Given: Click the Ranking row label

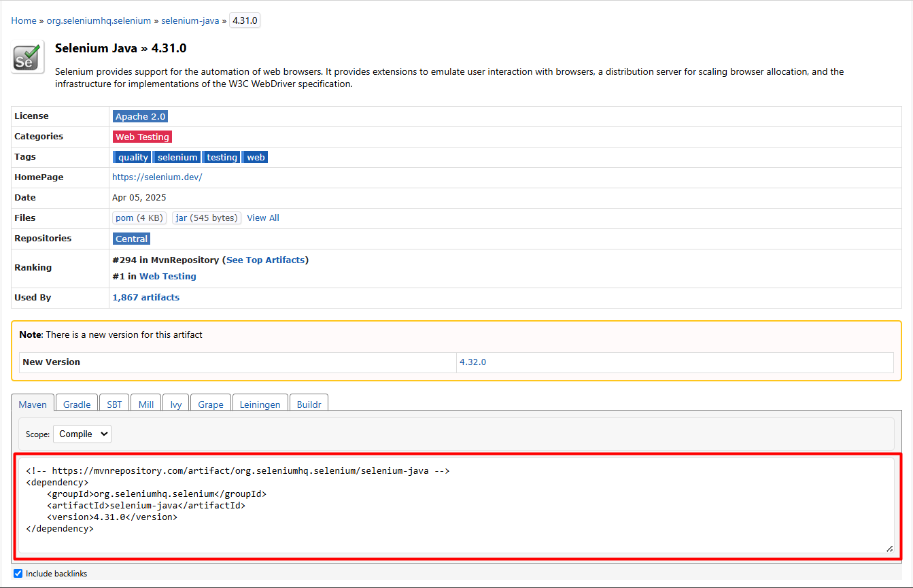Looking at the screenshot, I should 33,267.
